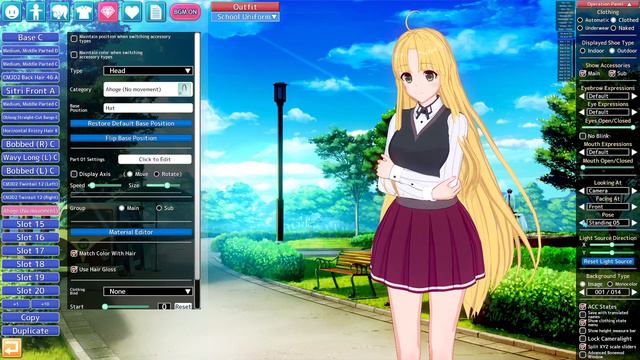Open the Accessories diamond tab icon
640x360 pixels.
click(108, 12)
